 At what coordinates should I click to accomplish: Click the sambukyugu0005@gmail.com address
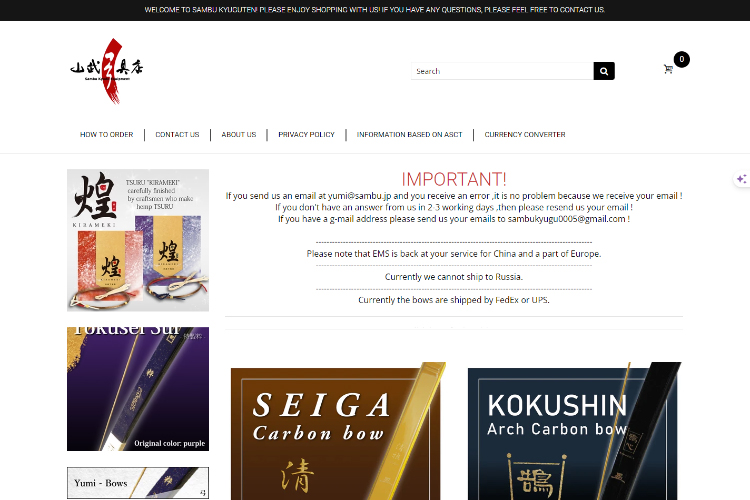pyautogui.click(x=566, y=219)
